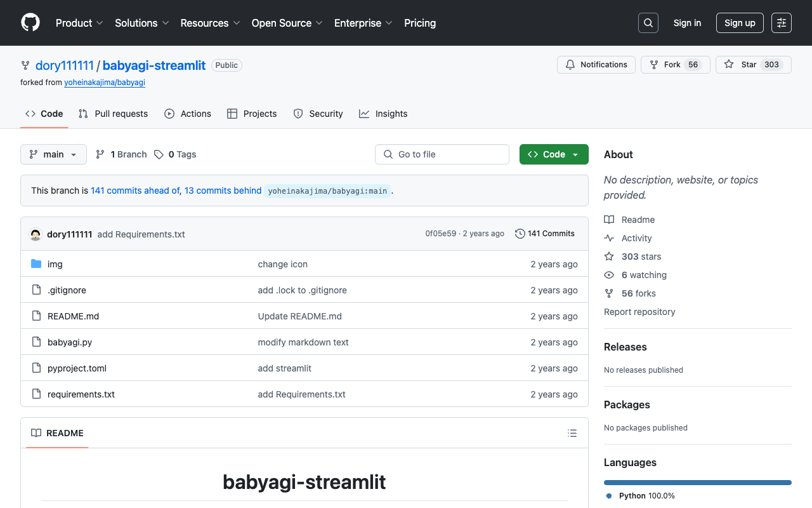Open the modify markdown text commit

point(303,342)
